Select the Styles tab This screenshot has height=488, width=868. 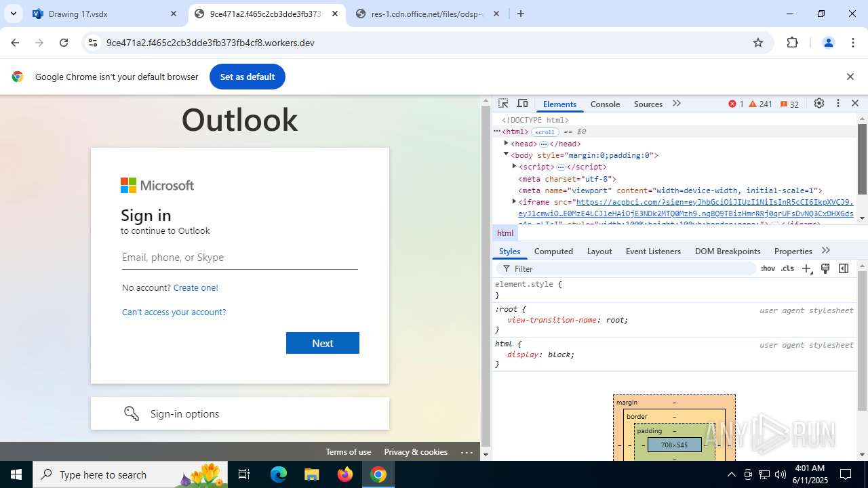[509, 251]
